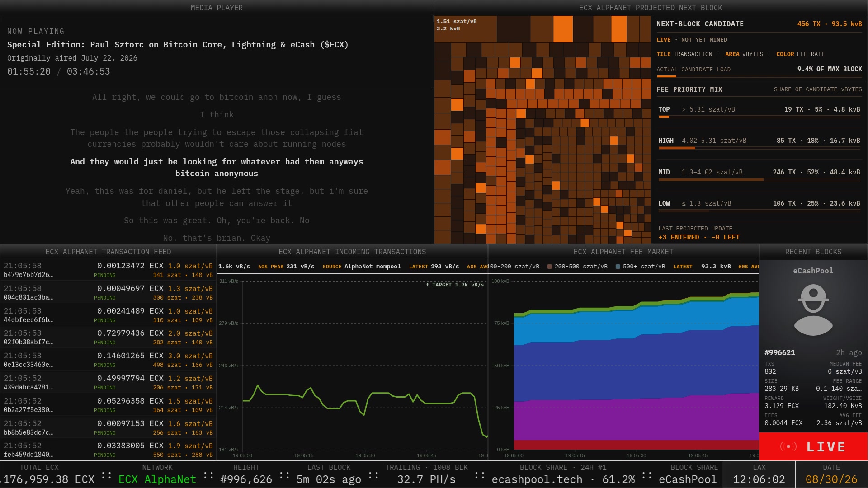Click block number #996621 in Recent Blocks
The width and height of the screenshot is (868, 488).
pyautogui.click(x=779, y=352)
